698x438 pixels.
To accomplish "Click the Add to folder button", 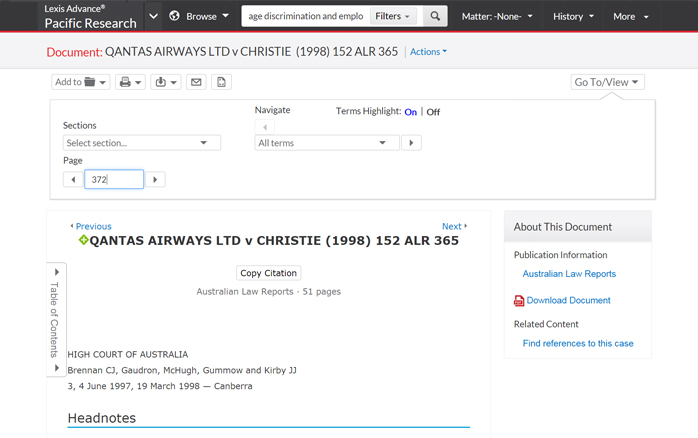I will [x=81, y=82].
